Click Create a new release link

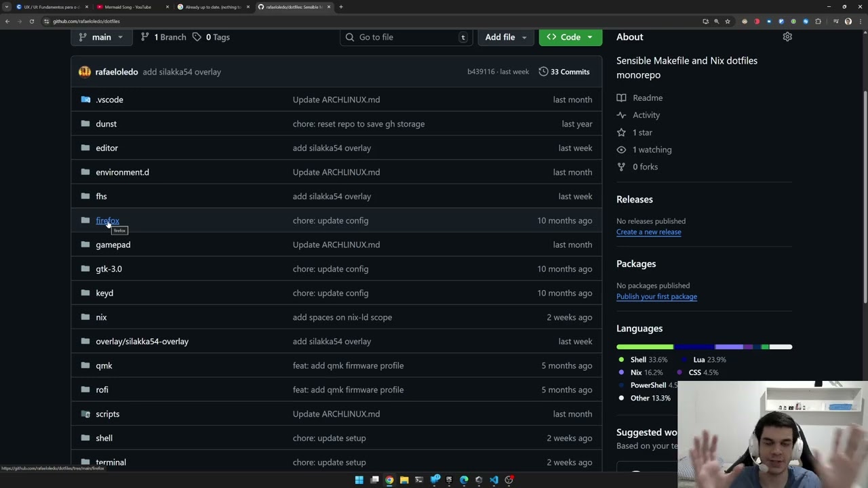pos(648,232)
